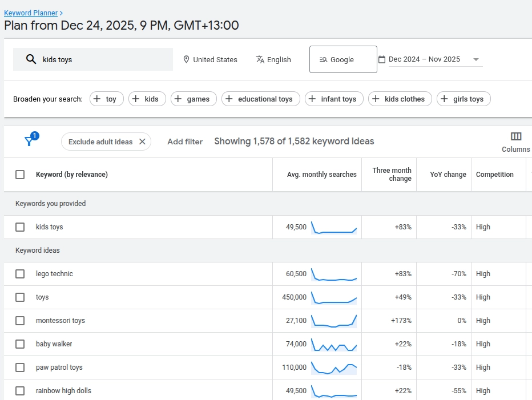Check the kids toys keyword checkbox
This screenshot has width=532, height=400.
pos(20,227)
